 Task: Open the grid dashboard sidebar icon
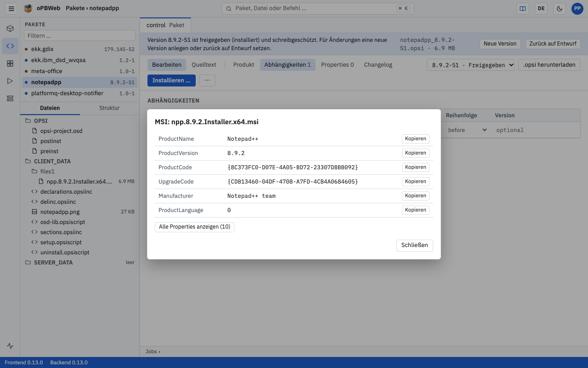(x=10, y=63)
